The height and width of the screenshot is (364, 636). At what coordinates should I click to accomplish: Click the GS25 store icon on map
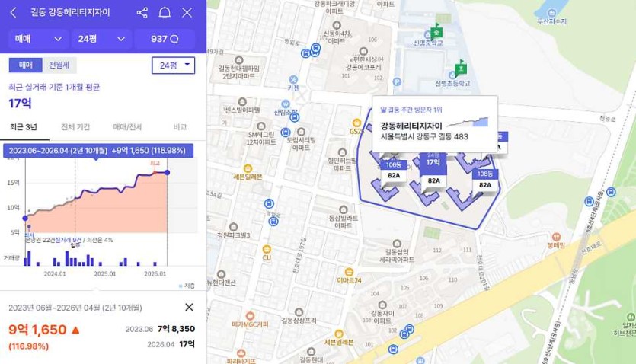[355, 122]
